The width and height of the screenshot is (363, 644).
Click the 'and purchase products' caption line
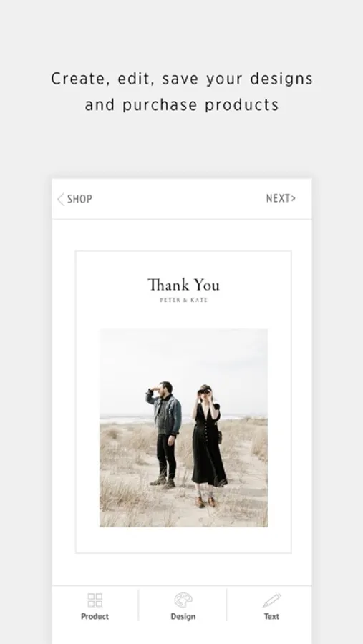point(182,104)
